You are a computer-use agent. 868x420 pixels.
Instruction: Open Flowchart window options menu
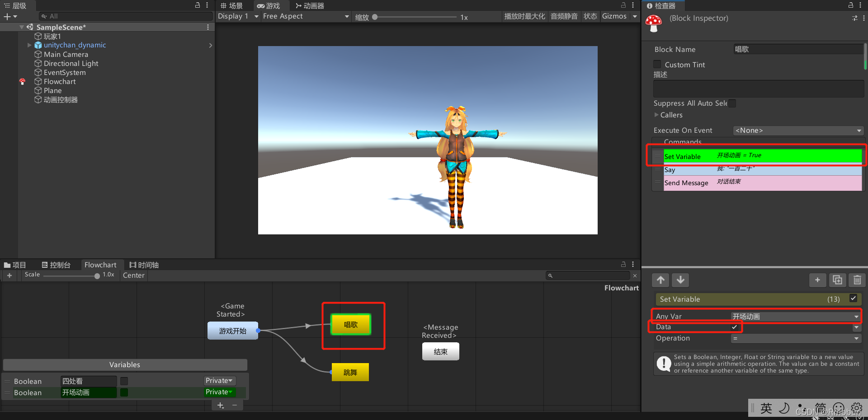coord(633,264)
